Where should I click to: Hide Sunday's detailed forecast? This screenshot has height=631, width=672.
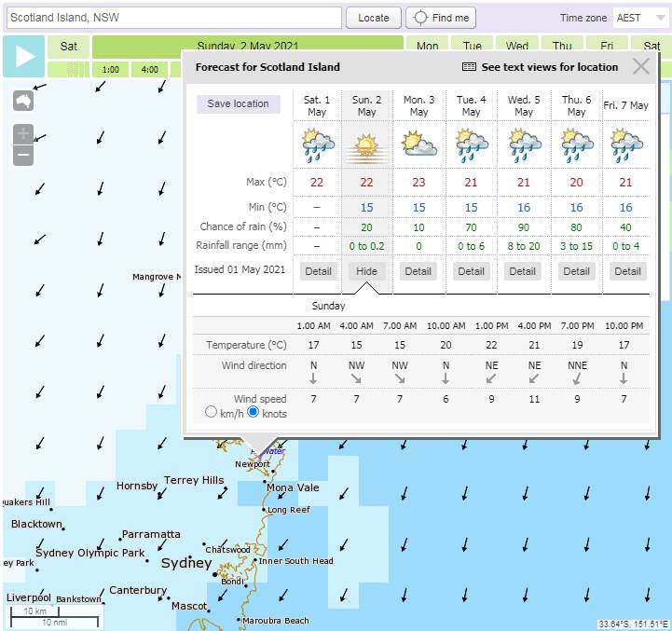[x=366, y=271]
